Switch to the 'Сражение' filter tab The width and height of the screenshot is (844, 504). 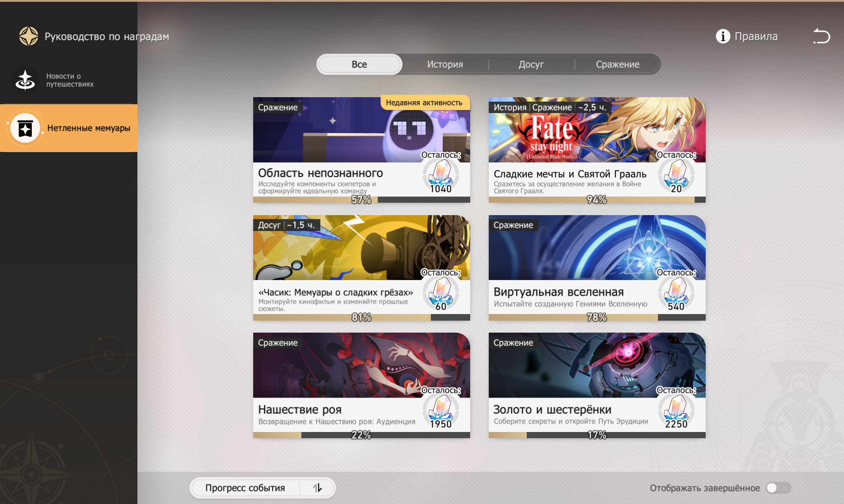tap(618, 64)
